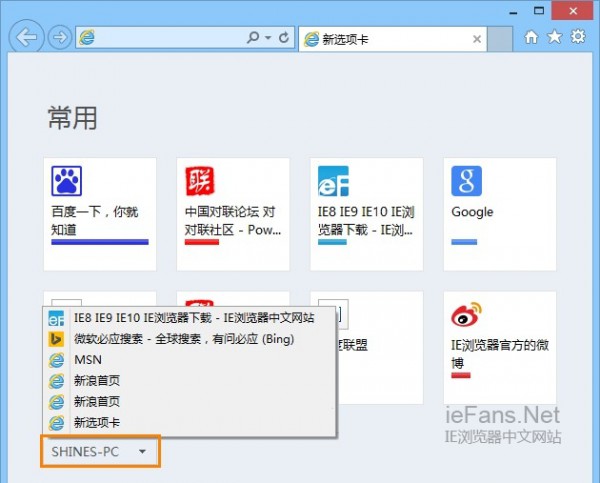Expand the SHINES-PC dropdown

[100, 452]
